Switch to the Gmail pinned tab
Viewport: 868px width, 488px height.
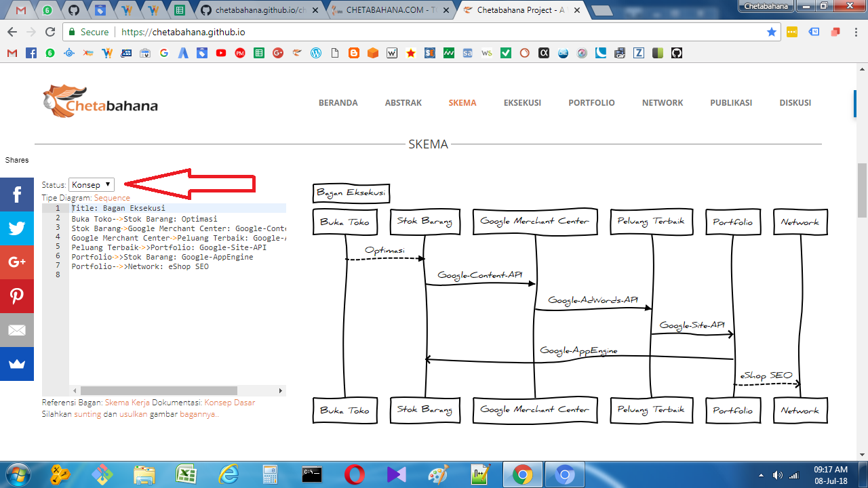[21, 10]
